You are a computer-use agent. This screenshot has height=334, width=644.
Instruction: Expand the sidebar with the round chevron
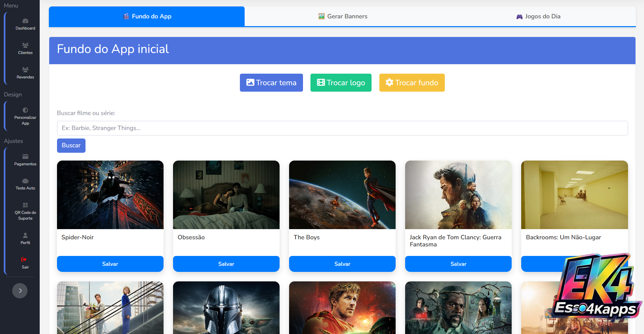20,291
